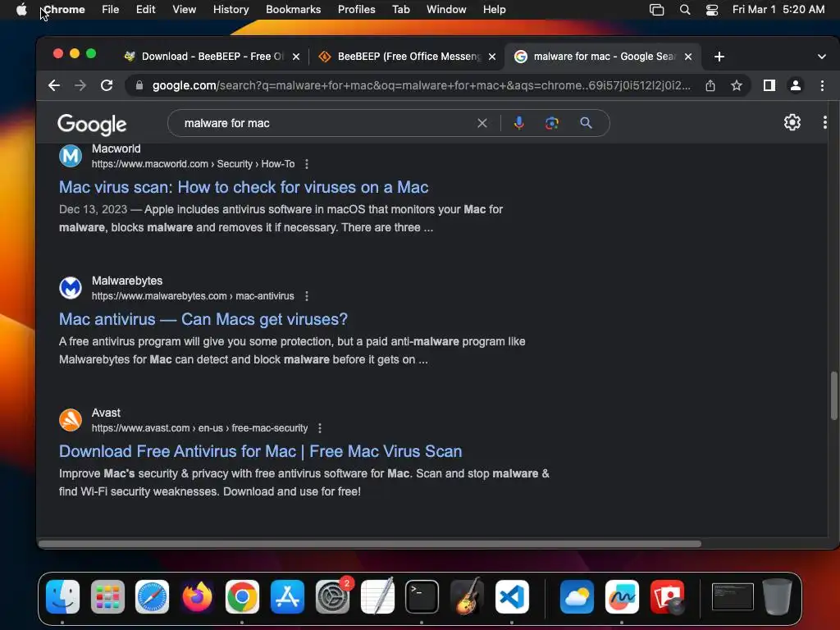Go back to the previous page
840x630 pixels.
53,85
